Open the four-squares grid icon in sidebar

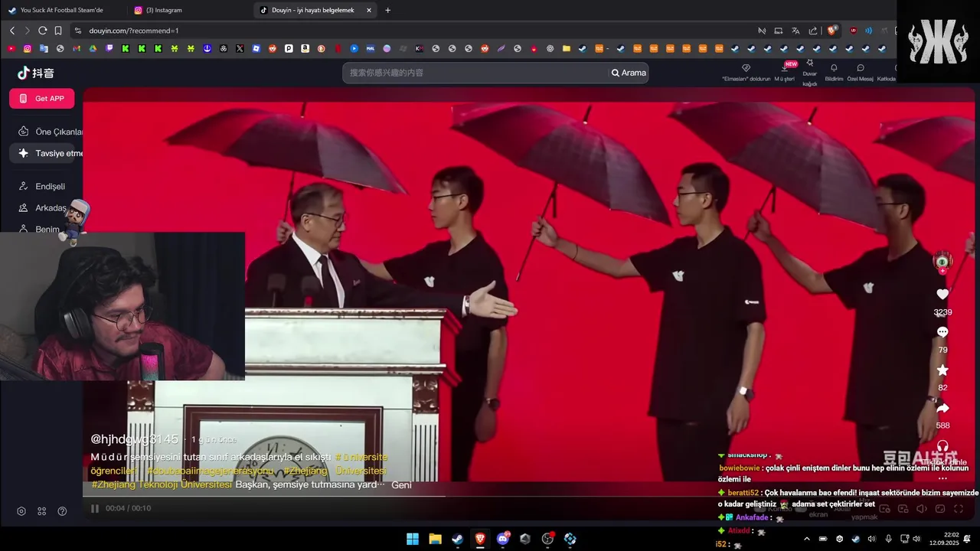(42, 511)
